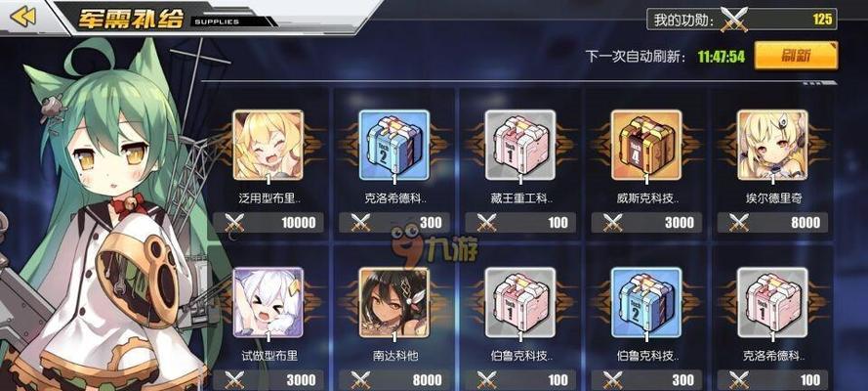Select the bottom-row 克洛希德科 T1 box
This screenshot has width=868, height=391.
tap(772, 302)
